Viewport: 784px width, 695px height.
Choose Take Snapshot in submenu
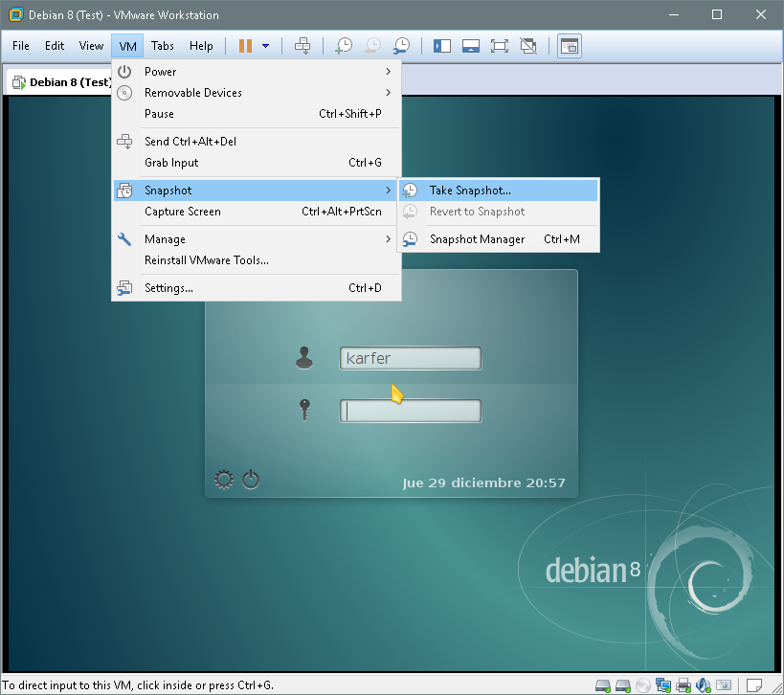pos(499,191)
